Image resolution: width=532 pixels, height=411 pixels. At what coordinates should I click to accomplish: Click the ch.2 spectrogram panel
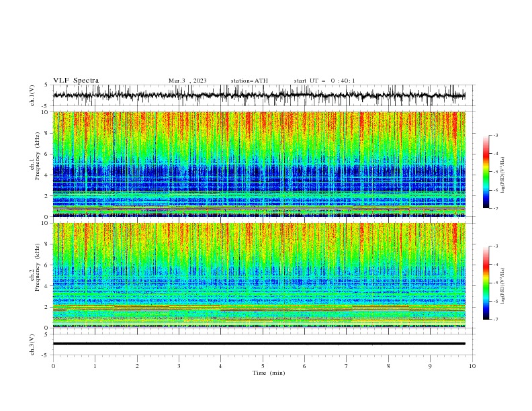tap(259, 275)
